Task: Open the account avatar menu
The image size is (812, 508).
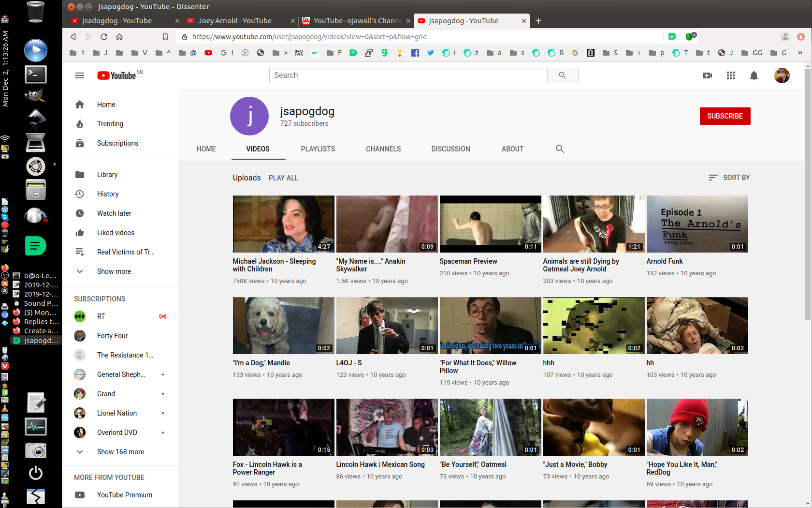Action: 782,75
